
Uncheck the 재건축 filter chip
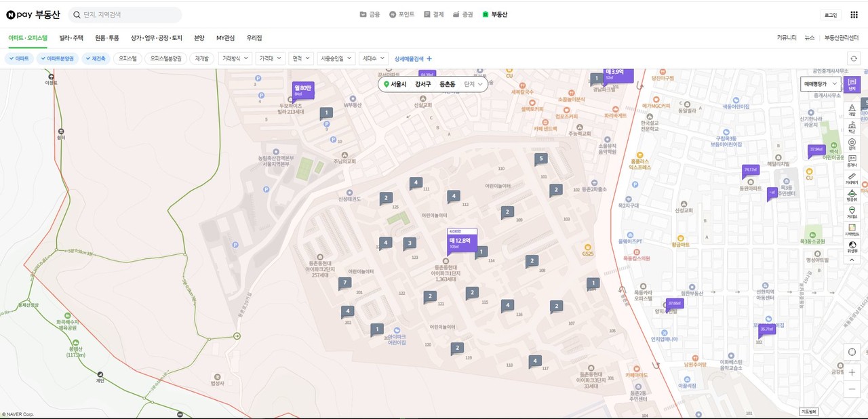[96, 59]
